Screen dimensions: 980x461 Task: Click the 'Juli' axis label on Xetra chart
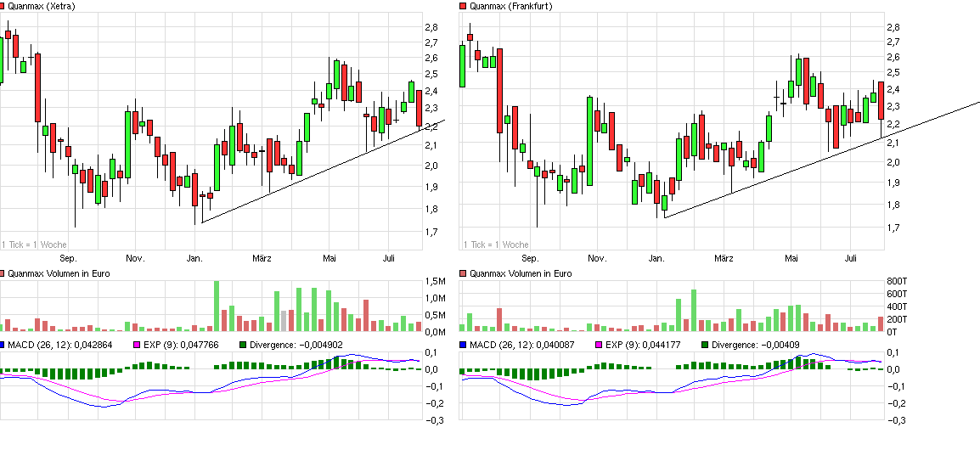[x=390, y=258]
